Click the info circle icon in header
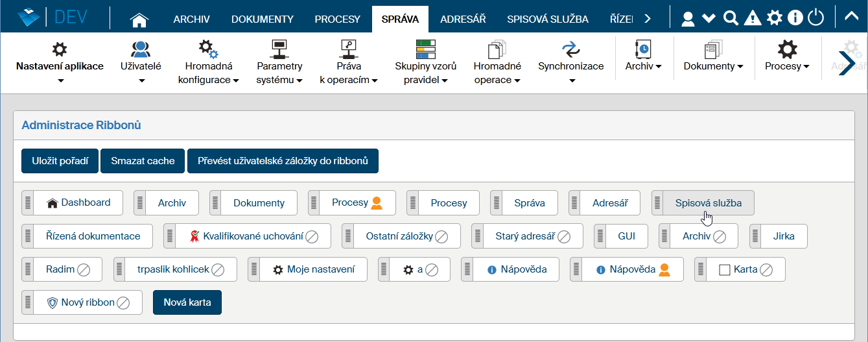Viewport: 868px width, 342px height. (x=795, y=19)
